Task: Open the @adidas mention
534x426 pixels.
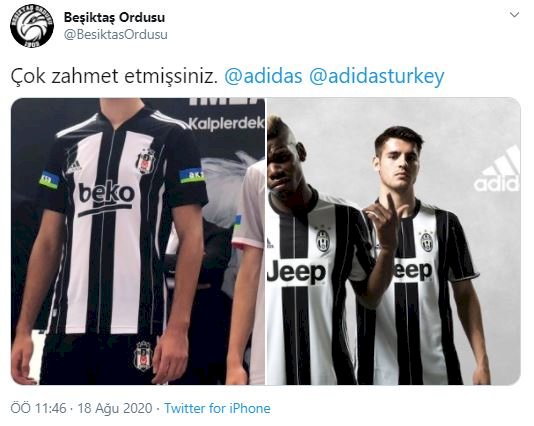Action: (263, 76)
